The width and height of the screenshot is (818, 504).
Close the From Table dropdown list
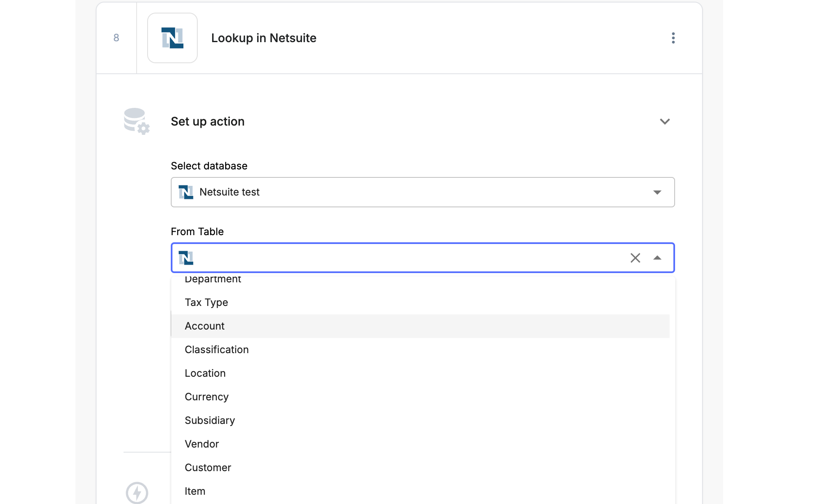(x=657, y=258)
